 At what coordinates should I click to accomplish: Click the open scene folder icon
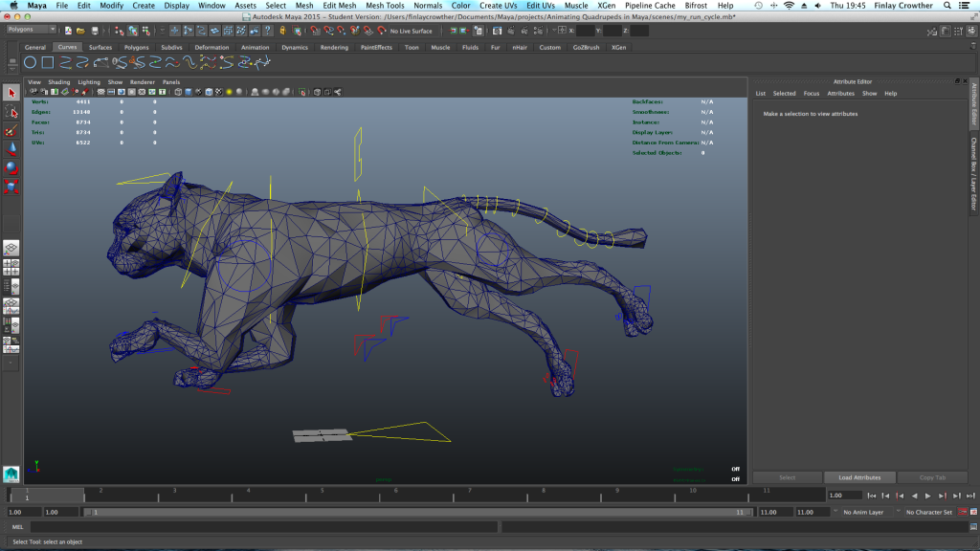pos(80,31)
